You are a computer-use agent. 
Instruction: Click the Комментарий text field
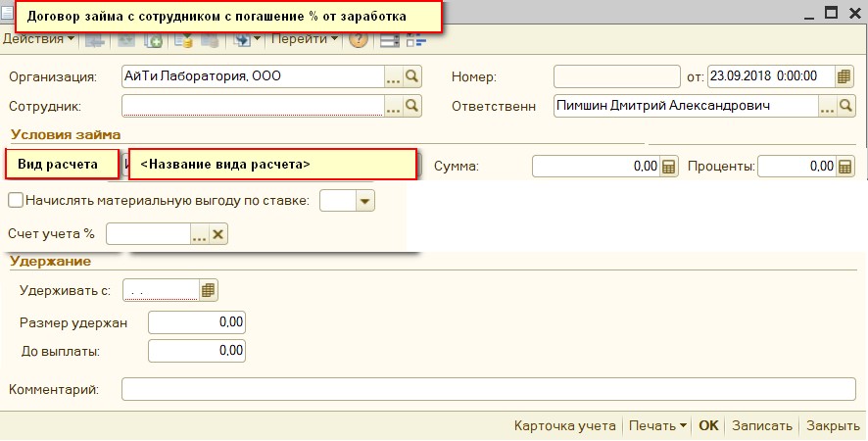(x=488, y=390)
